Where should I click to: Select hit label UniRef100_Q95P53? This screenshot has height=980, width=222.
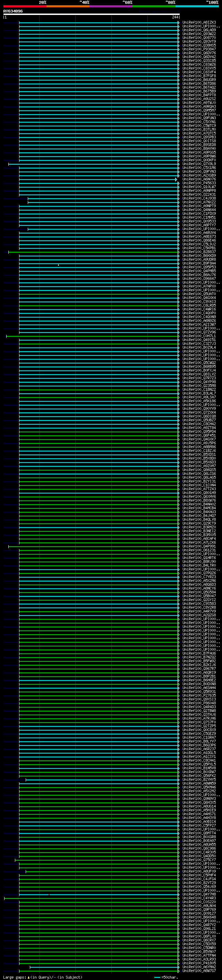pyautogui.click(x=199, y=267)
